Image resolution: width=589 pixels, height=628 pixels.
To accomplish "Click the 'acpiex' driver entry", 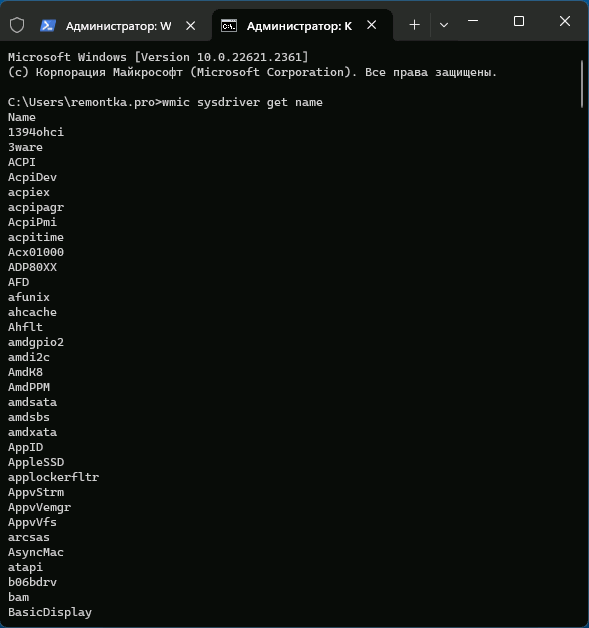I will [29, 192].
